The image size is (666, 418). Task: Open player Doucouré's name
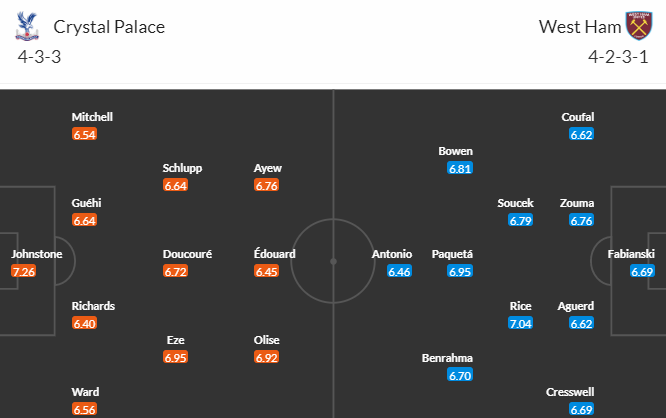187,254
